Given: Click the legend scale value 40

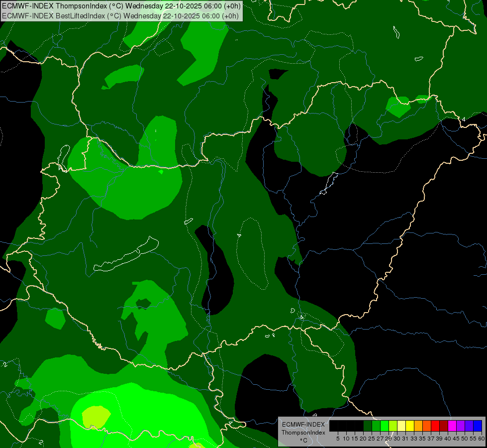Looking at the screenshot, I should (x=448, y=439).
